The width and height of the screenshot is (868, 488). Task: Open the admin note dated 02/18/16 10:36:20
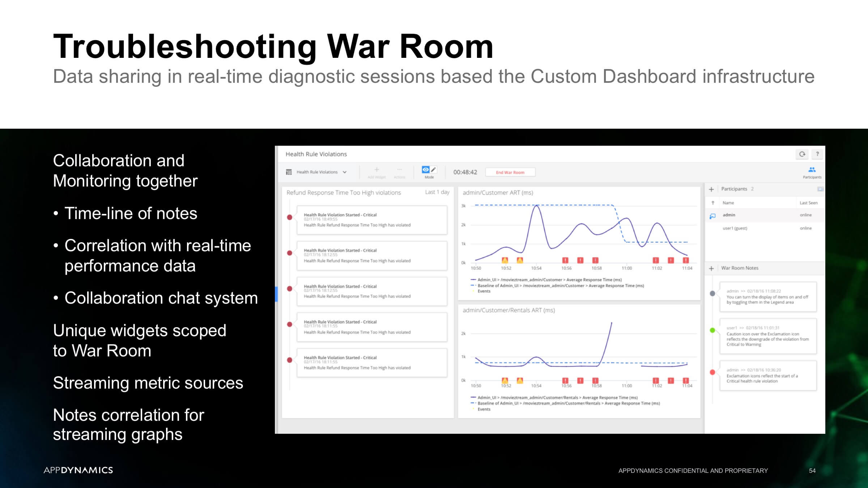768,376
